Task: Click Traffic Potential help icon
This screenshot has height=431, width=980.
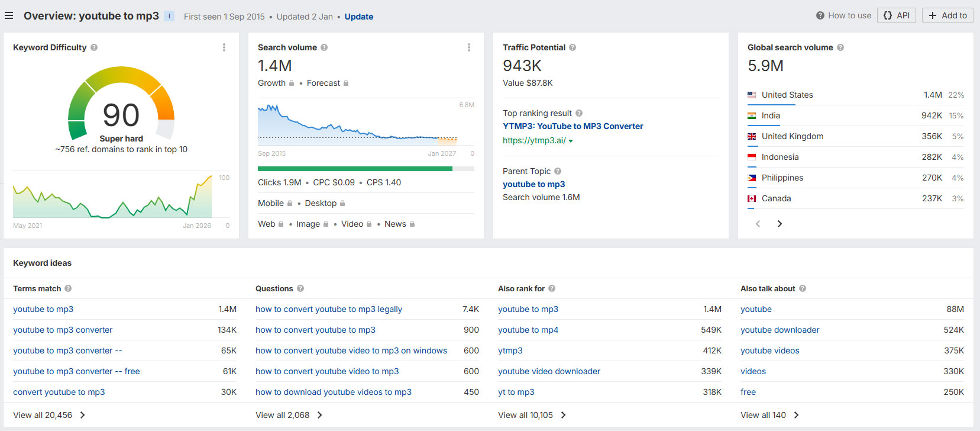Action: click(x=573, y=47)
